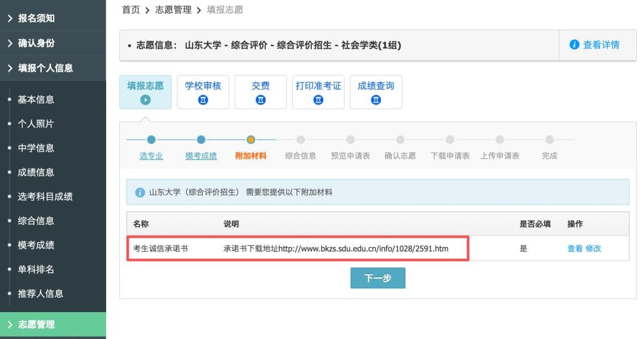This screenshot has height=339, width=644.
Task: Select the 学校审核 stage tab
Action: 203,92
